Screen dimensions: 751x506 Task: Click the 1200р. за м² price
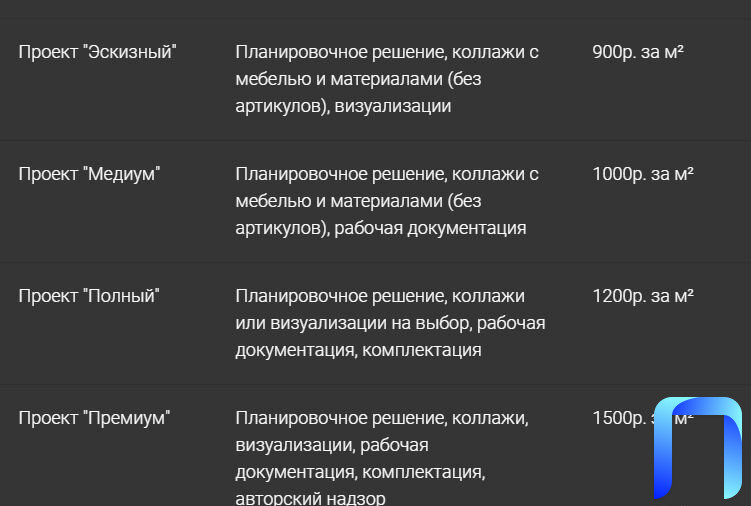point(643,296)
